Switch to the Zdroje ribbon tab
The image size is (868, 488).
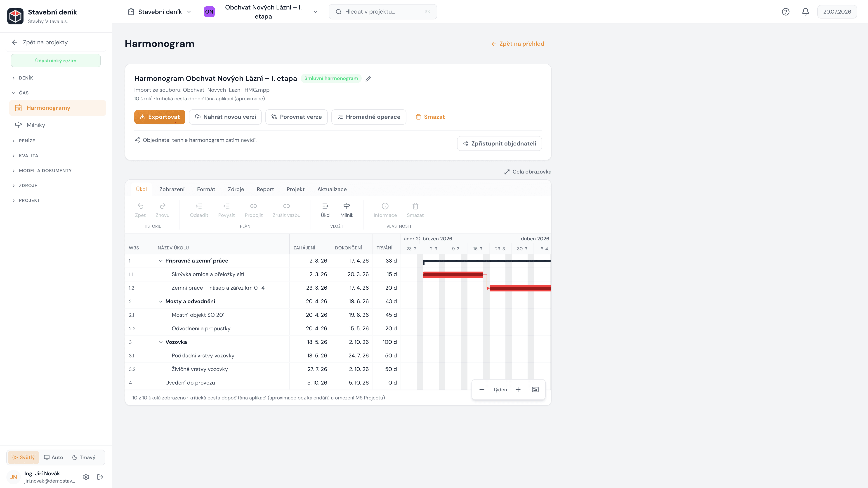[236, 189]
